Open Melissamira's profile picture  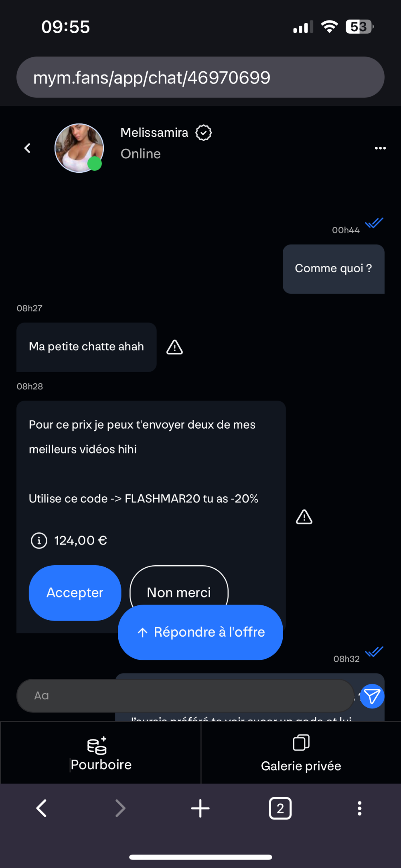coord(79,148)
